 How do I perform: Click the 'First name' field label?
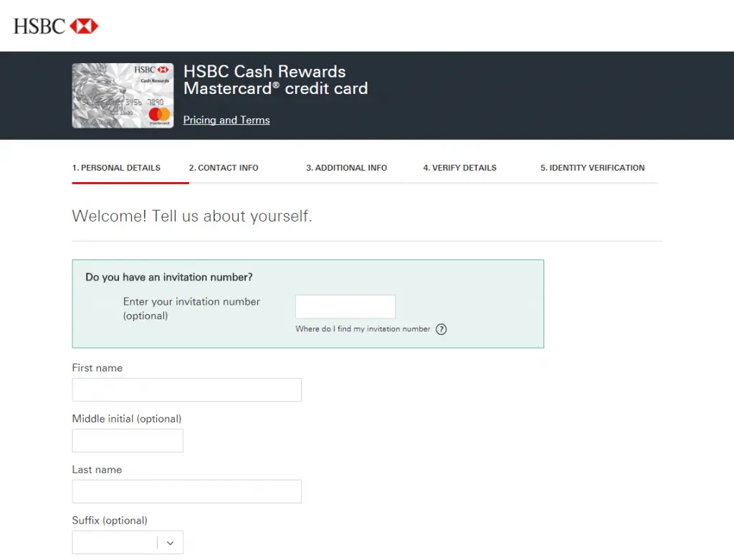pos(97,368)
